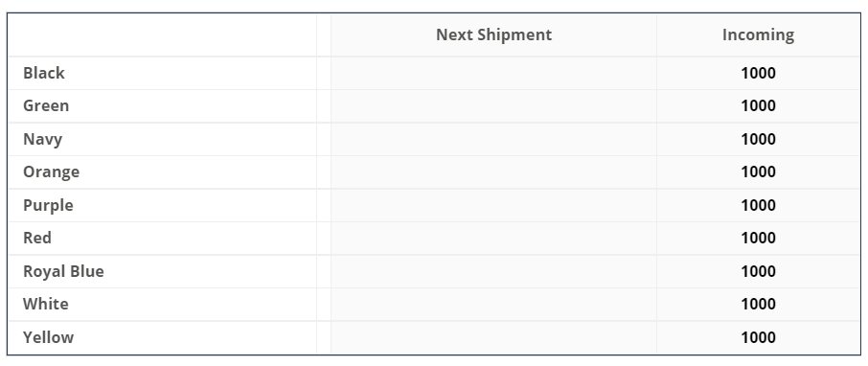
Task: Click Red's Incoming value 1000
Action: [759, 239]
